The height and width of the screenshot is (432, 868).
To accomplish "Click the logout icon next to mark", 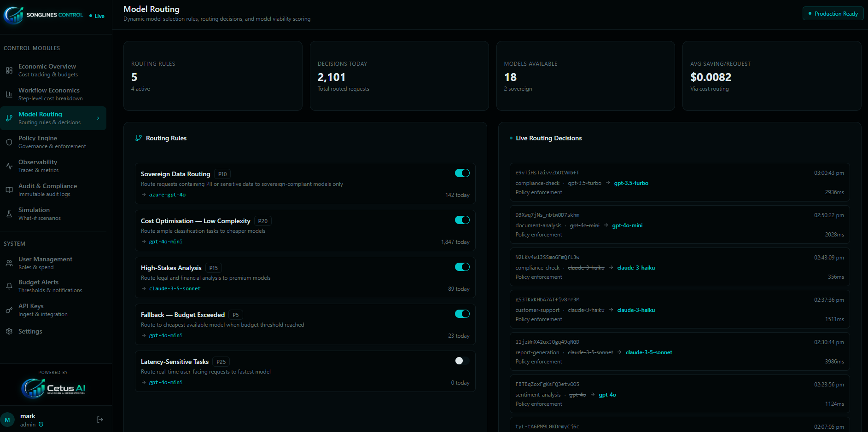I will tap(100, 420).
